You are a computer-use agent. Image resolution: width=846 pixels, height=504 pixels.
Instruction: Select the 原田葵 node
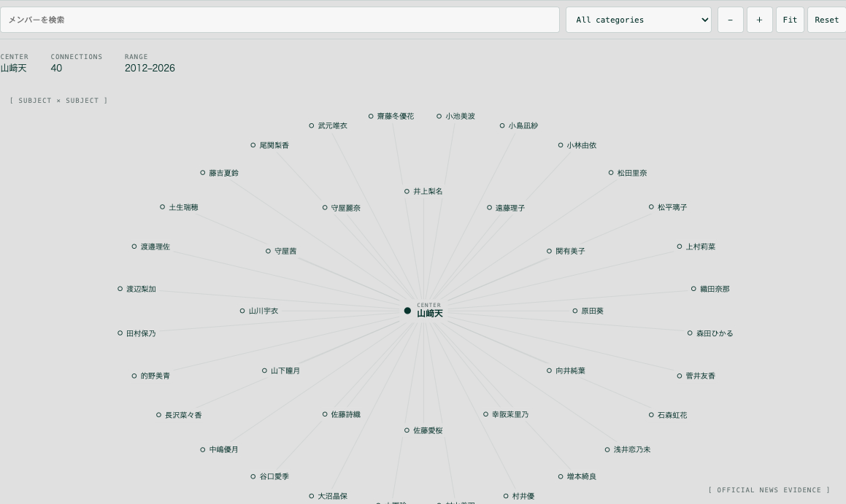coord(588,311)
